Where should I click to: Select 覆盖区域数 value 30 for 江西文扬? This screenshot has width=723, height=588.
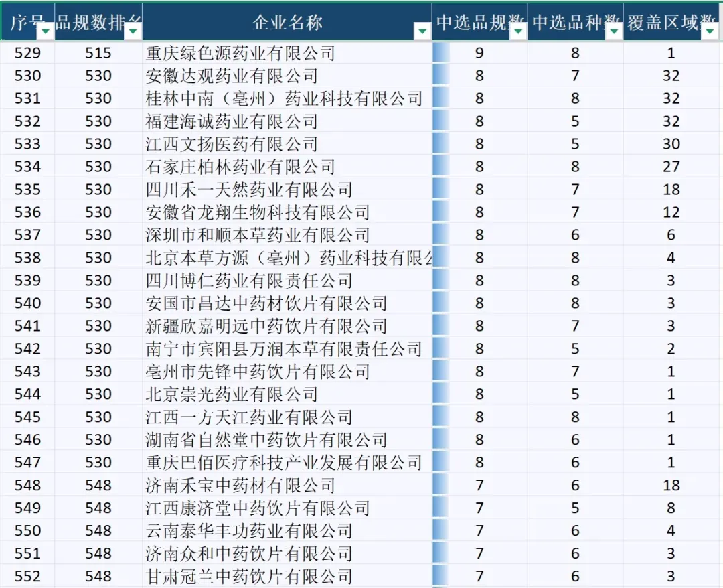click(x=671, y=143)
